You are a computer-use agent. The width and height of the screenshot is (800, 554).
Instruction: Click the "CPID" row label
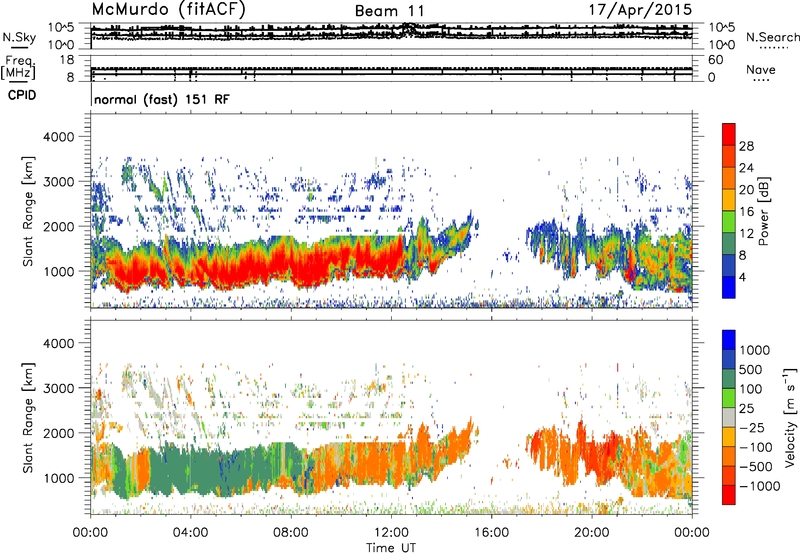(22, 95)
